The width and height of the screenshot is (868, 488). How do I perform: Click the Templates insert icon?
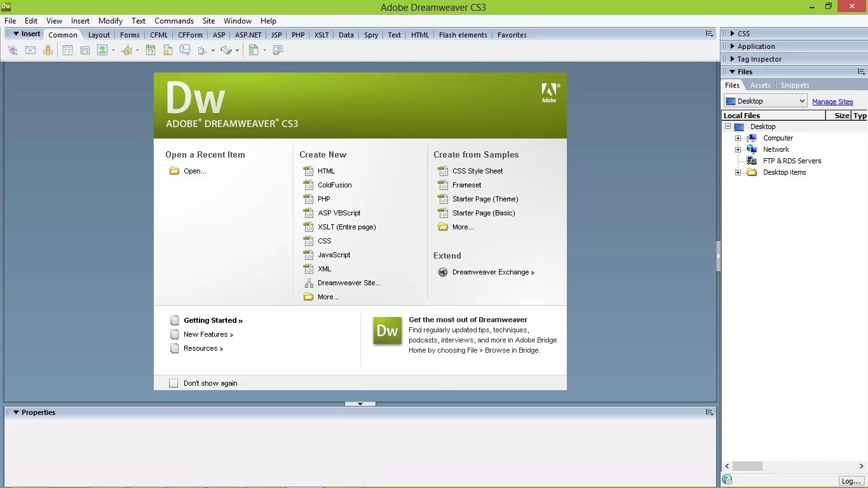tap(254, 50)
